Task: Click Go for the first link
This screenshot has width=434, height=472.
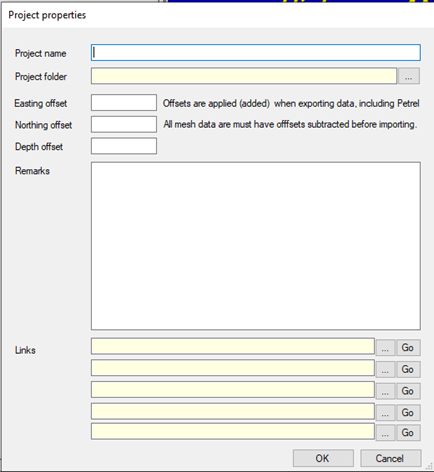Action: click(408, 348)
